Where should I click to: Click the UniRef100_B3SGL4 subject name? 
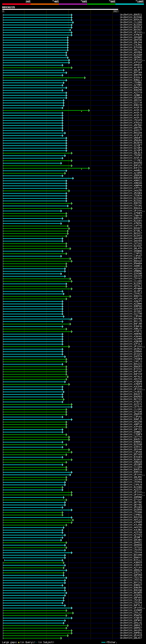tap(131, 77)
